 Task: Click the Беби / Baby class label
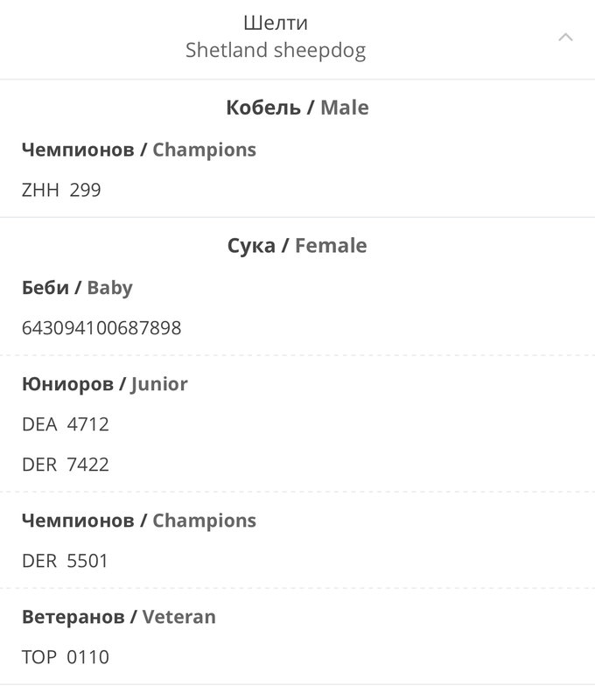click(x=77, y=288)
